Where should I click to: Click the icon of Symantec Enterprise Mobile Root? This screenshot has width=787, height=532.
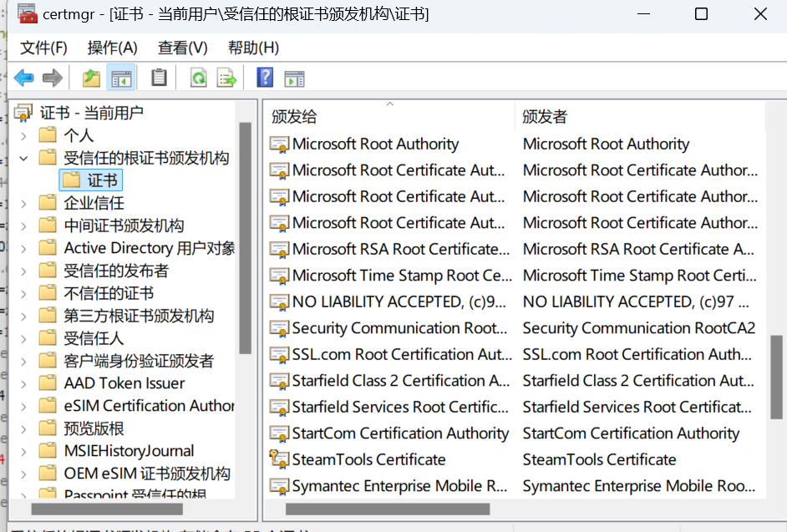(x=279, y=486)
